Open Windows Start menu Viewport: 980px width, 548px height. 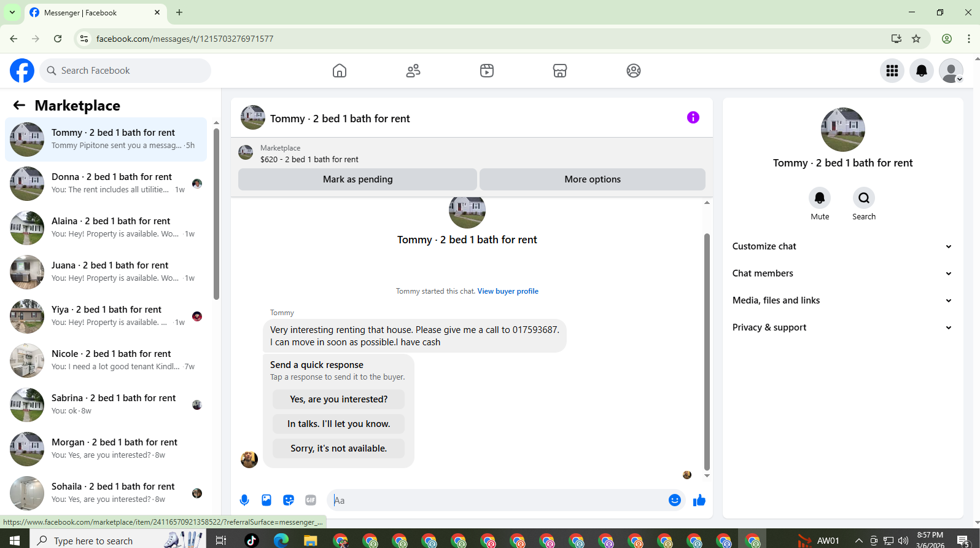pos(15,541)
